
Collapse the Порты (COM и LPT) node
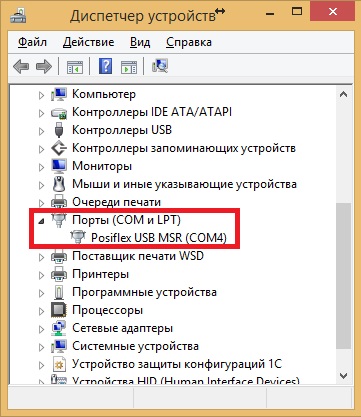click(x=41, y=221)
